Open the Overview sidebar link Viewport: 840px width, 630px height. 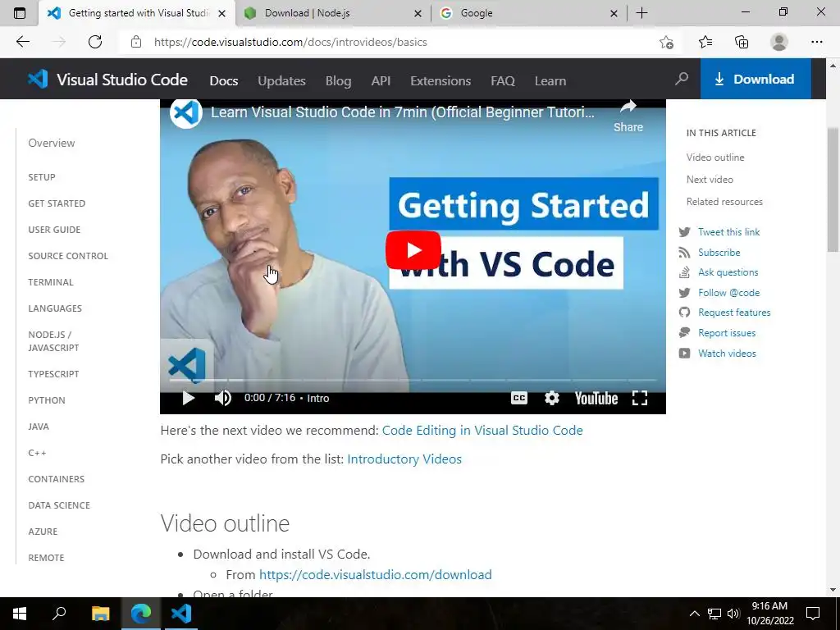[52, 143]
